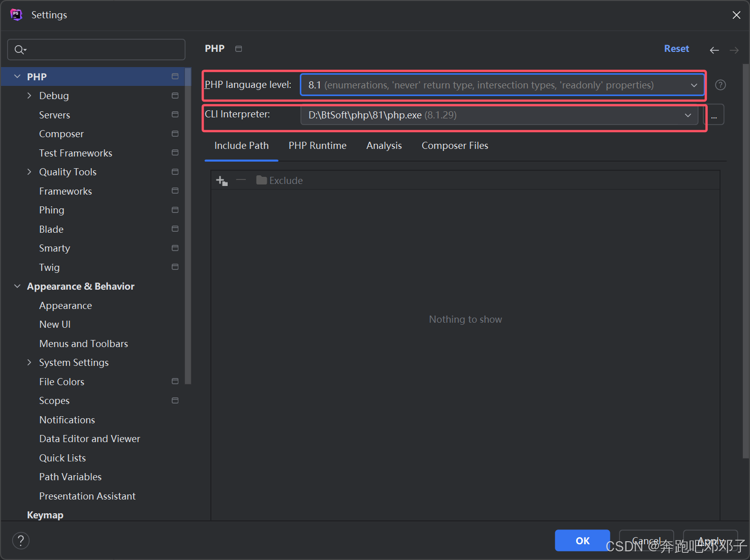The image size is (750, 560).
Task: Open PHP language level dropdown
Action: click(x=502, y=85)
